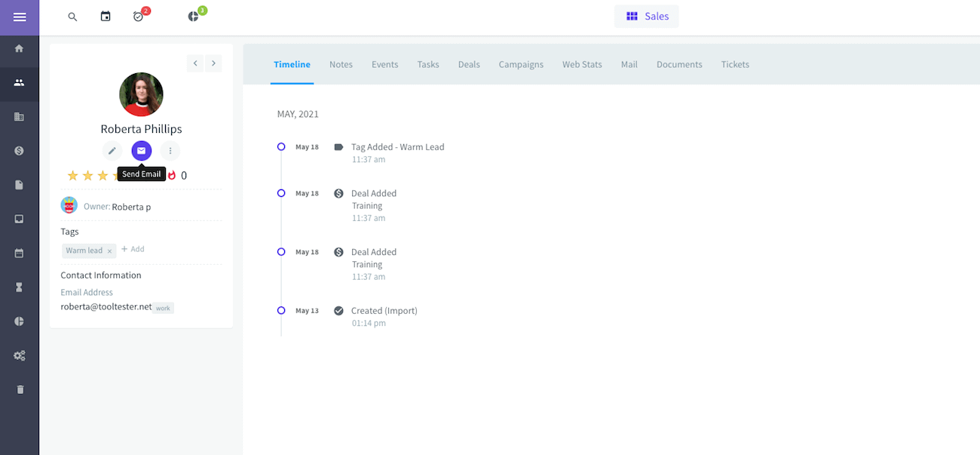Open more options three-dot menu
The width and height of the screenshot is (980, 455).
(x=170, y=151)
